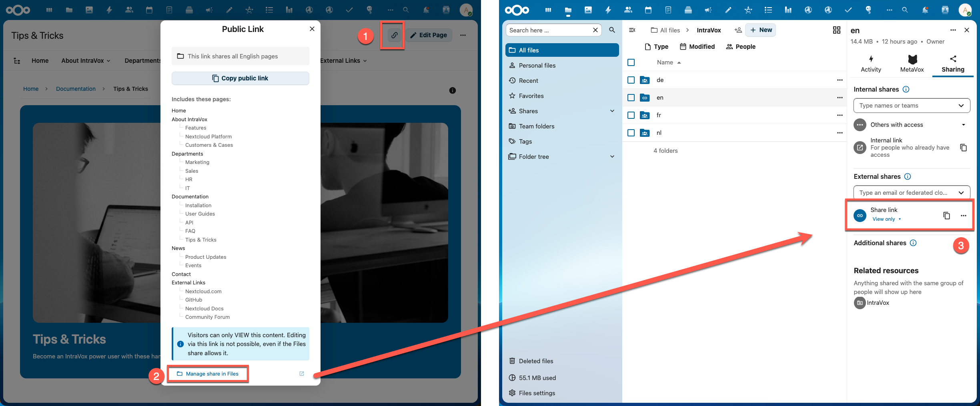Viewport: 980px width, 406px height.
Task: Expand the About IntraVox menu chevron
Action: click(x=108, y=61)
